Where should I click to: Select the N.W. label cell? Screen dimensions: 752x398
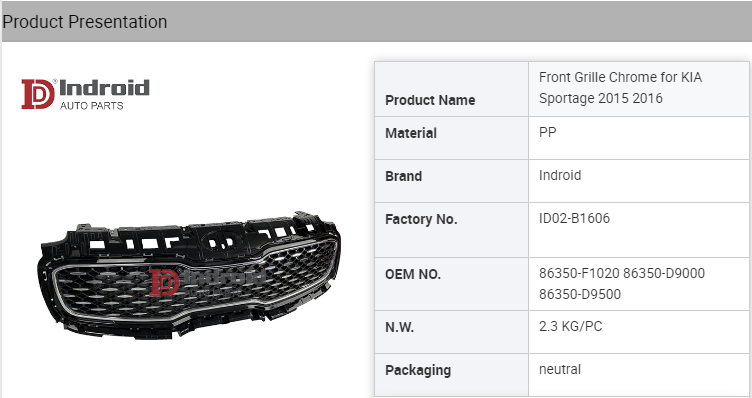point(451,332)
